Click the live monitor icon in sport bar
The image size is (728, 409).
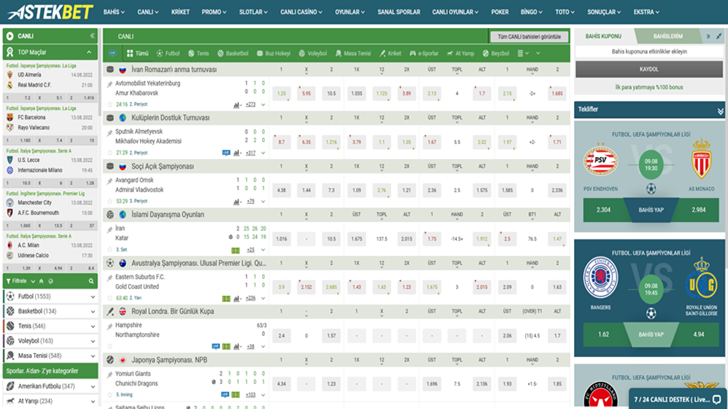112,53
